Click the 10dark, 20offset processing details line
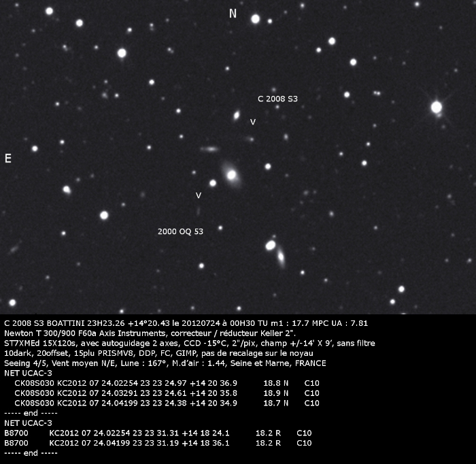476x464 pixels. (x=158, y=353)
